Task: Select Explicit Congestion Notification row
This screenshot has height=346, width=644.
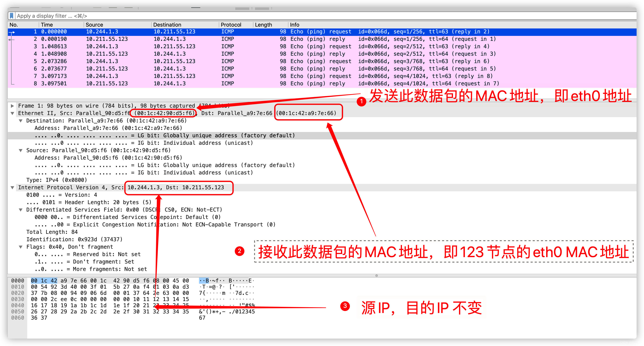Action: (x=322, y=225)
